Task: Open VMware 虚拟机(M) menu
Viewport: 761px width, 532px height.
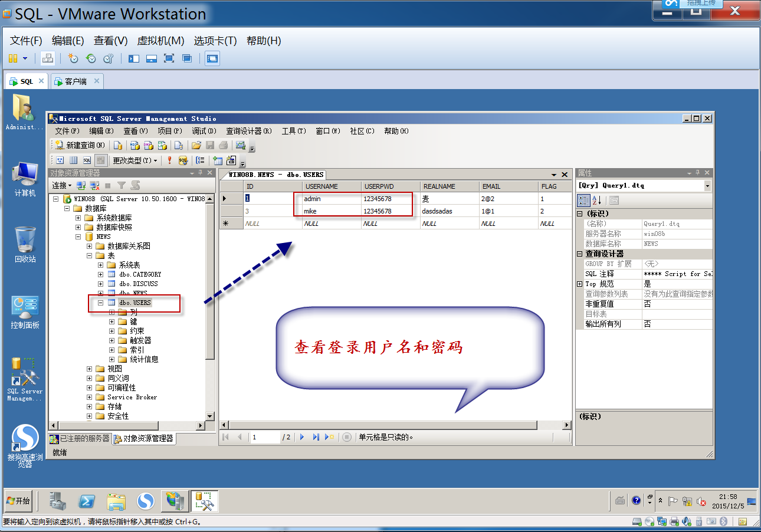Action: [x=160, y=41]
